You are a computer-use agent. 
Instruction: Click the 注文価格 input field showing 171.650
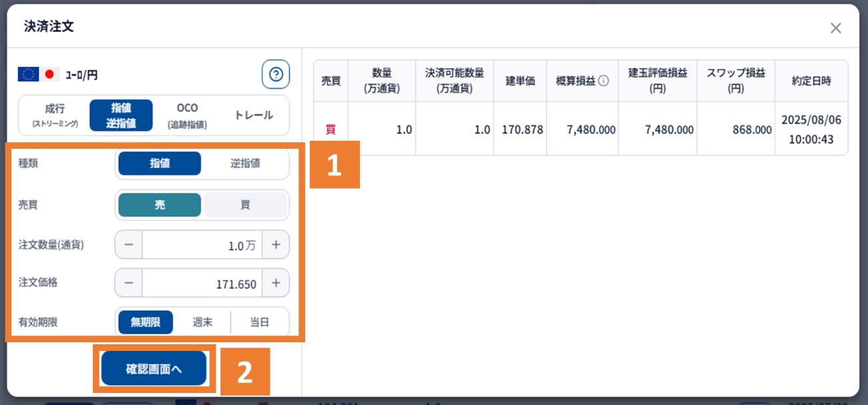(202, 283)
